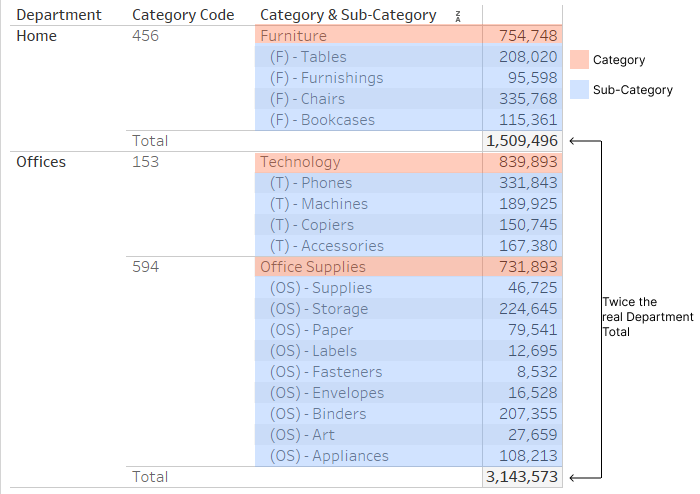Select the Furniture category row
Viewport: 700px width, 494px height.
[408, 36]
